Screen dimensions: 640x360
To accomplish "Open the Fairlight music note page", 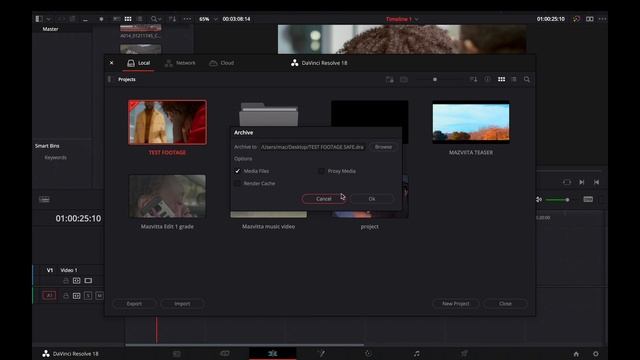I will coord(416,353).
